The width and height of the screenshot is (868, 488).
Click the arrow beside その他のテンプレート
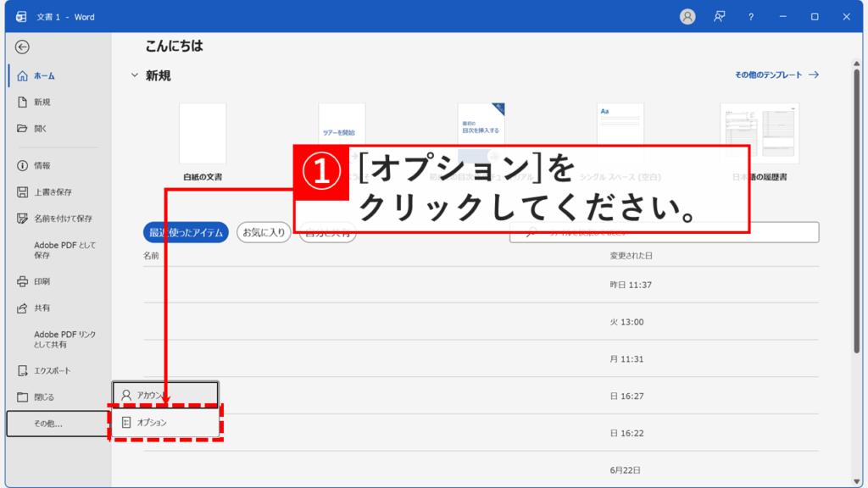pos(813,75)
